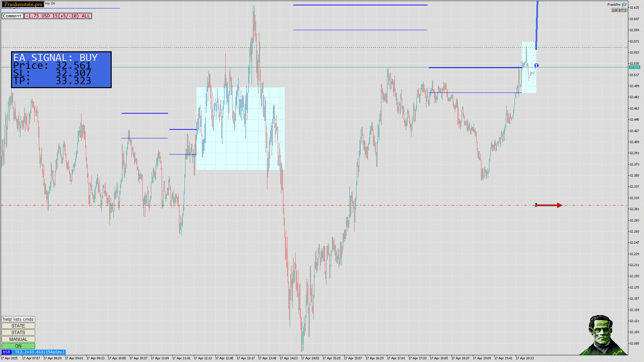The height and width of the screenshot is (362, 644).
Task: Click the pink -1.75 USD profit label
Action: tap(58, 16)
